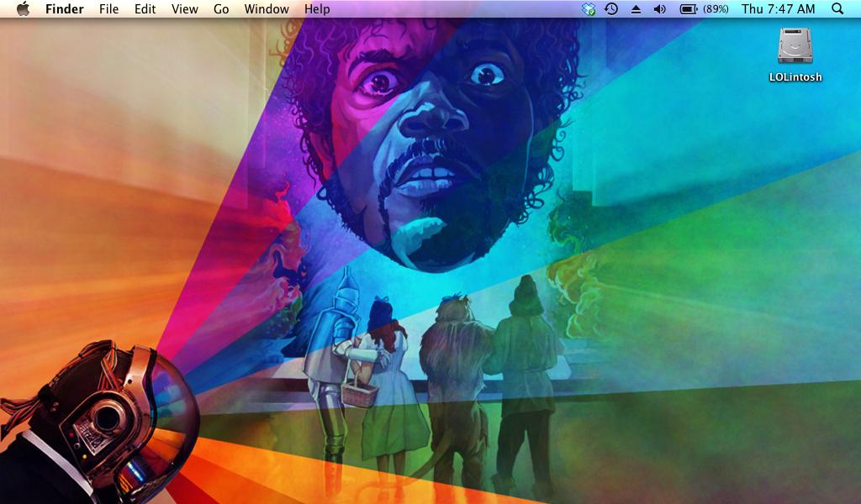The image size is (861, 504).
Task: Open the File menu
Action: [108, 8]
